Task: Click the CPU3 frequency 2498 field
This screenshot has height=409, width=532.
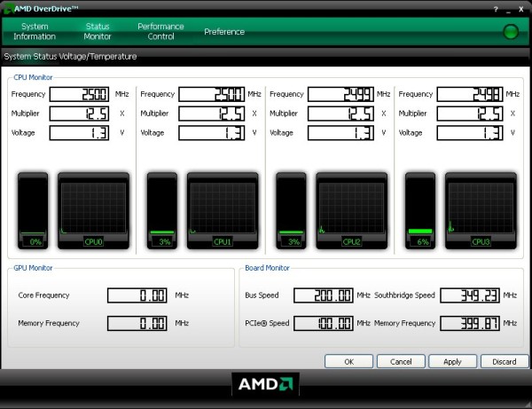Action: pyautogui.click(x=470, y=94)
